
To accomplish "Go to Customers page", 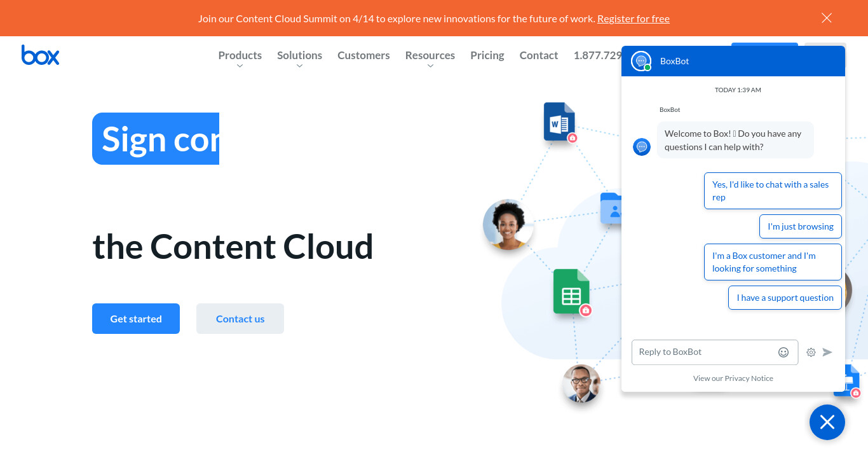I will (363, 55).
